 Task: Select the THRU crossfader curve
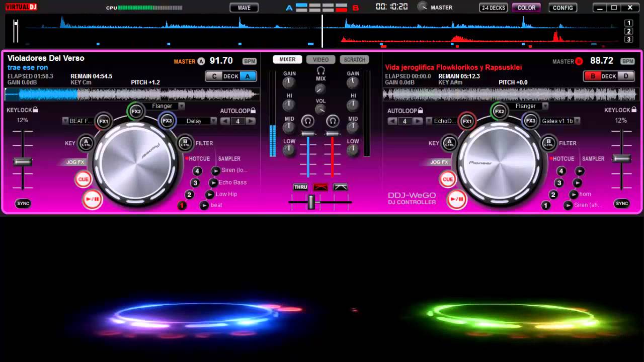pos(300,187)
